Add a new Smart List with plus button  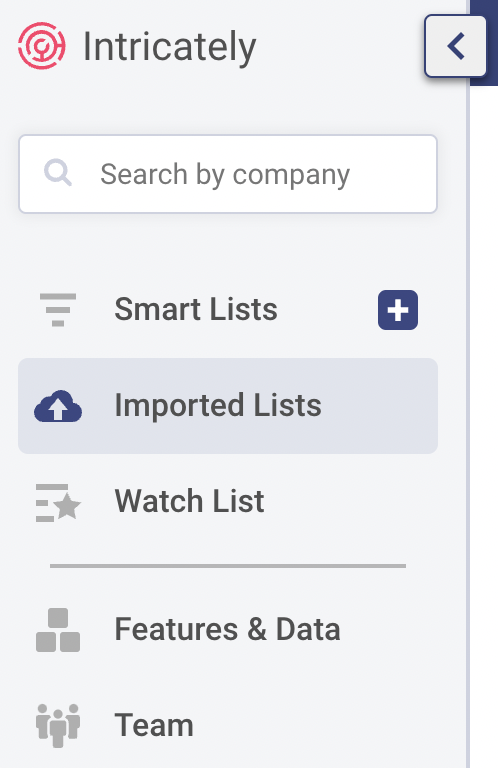[x=398, y=310]
